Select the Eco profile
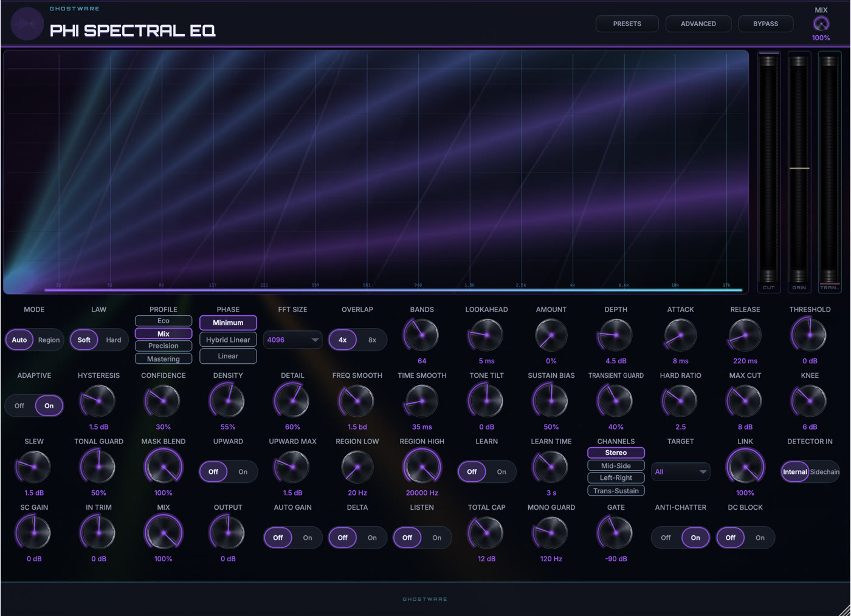Screen dimensions: 851x616 [x=164, y=321]
